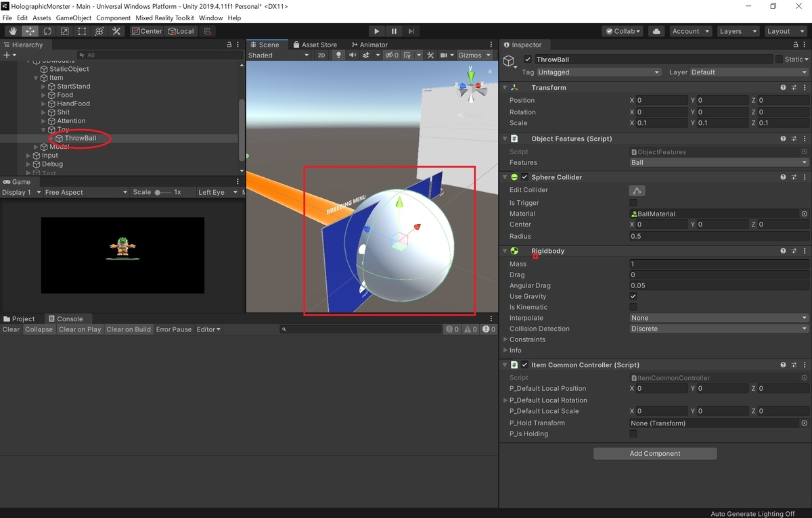Open custom editor tools button
Image resolution: width=812 pixels, height=518 pixels.
click(x=116, y=31)
